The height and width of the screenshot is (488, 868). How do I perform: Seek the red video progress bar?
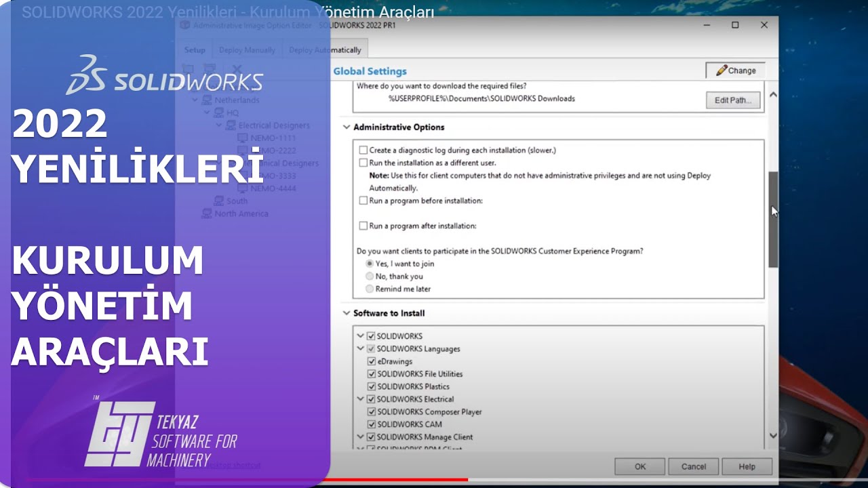pyautogui.click(x=248, y=479)
